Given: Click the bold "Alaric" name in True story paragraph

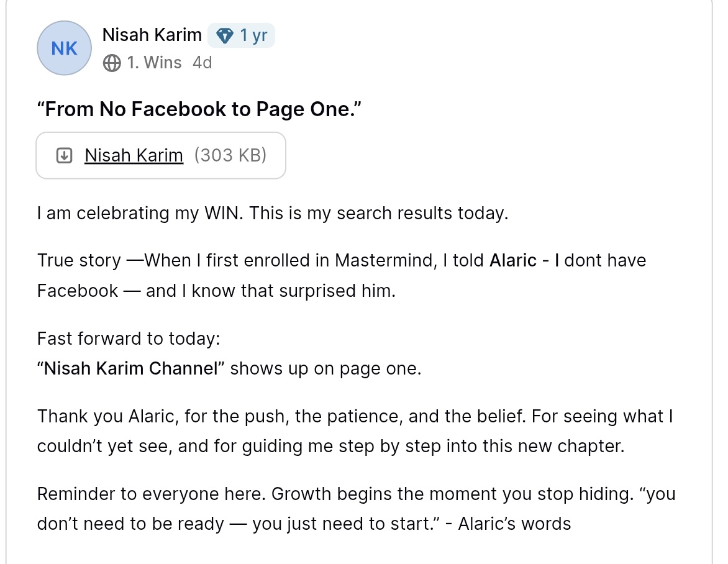Looking at the screenshot, I should (x=513, y=260).
